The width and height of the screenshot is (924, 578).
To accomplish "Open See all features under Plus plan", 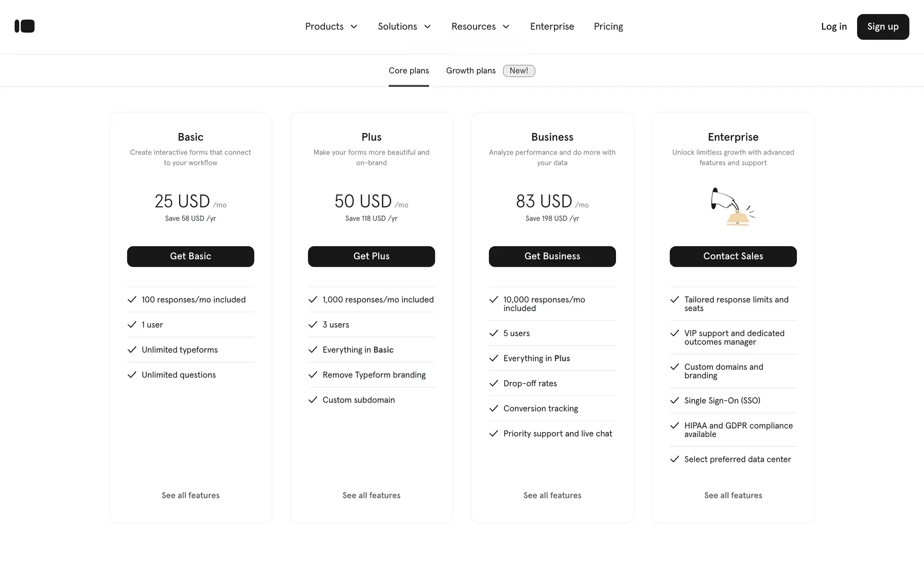I will (371, 495).
